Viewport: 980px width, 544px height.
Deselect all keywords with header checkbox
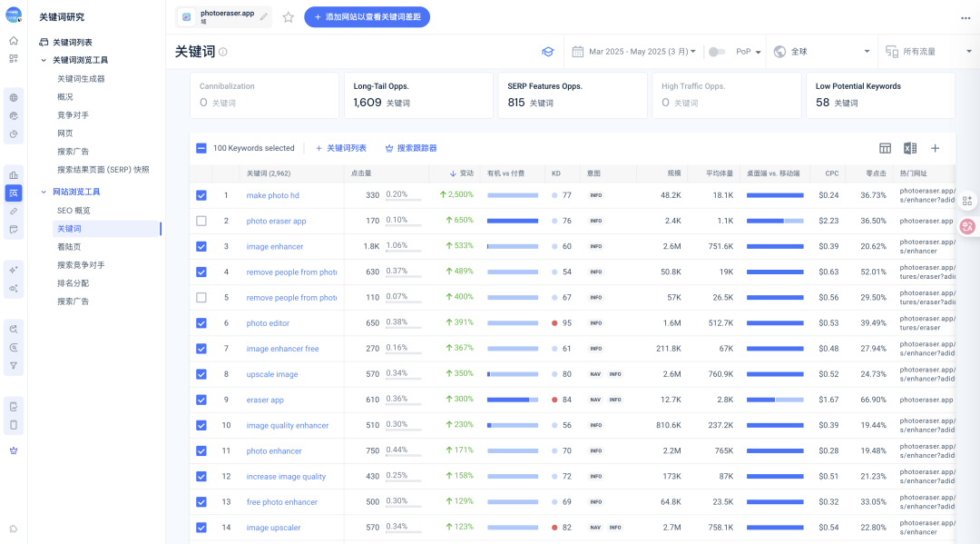tap(201, 148)
